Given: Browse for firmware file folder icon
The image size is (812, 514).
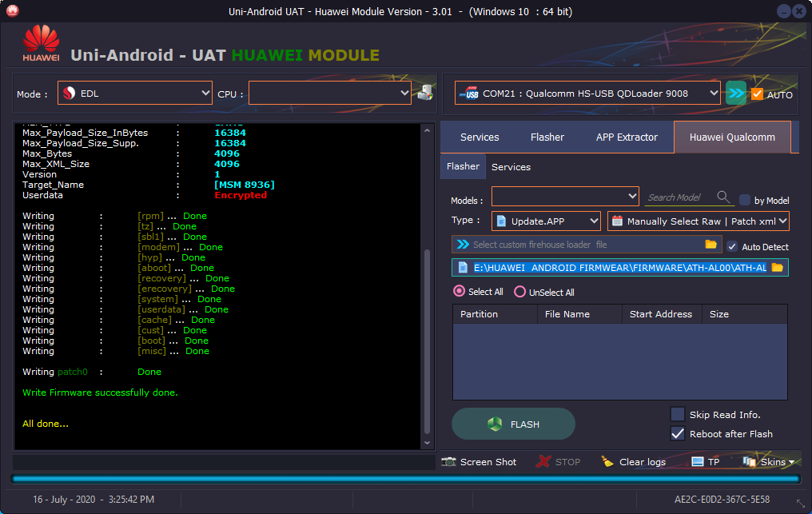Looking at the screenshot, I should (x=778, y=267).
